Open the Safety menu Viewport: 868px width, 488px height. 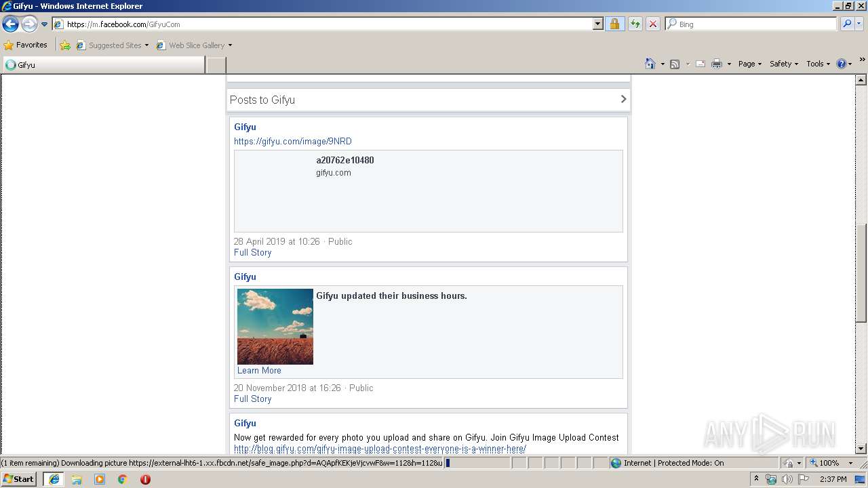click(783, 64)
